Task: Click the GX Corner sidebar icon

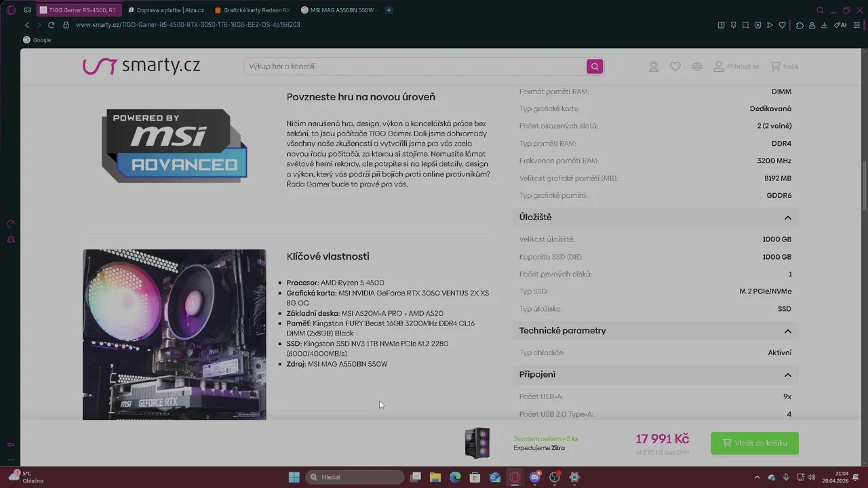Action: [11, 445]
